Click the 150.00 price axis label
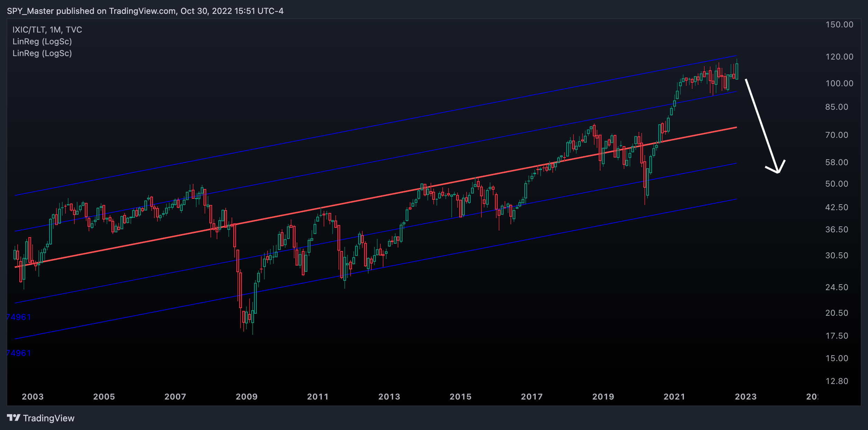This screenshot has height=430, width=868. pos(839,25)
